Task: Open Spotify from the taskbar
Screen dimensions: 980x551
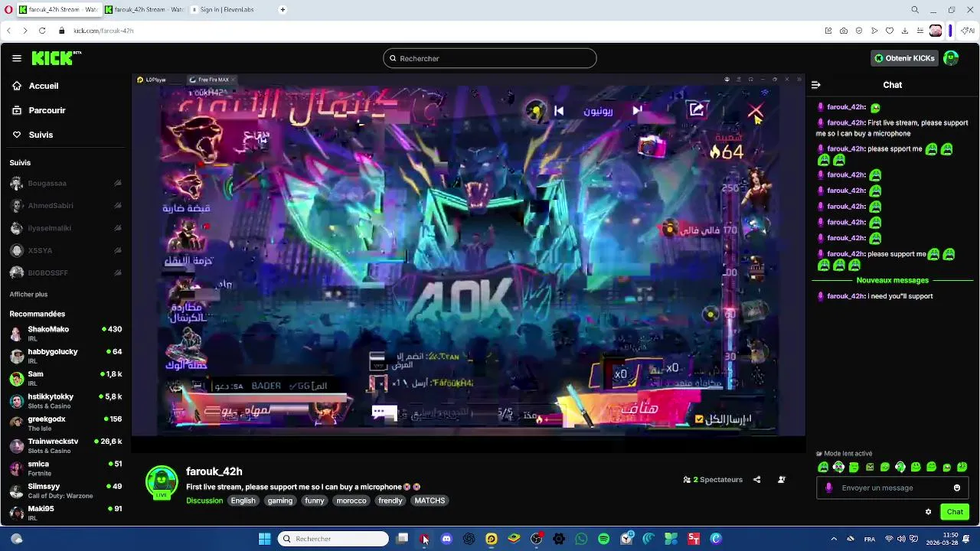Action: click(603, 539)
